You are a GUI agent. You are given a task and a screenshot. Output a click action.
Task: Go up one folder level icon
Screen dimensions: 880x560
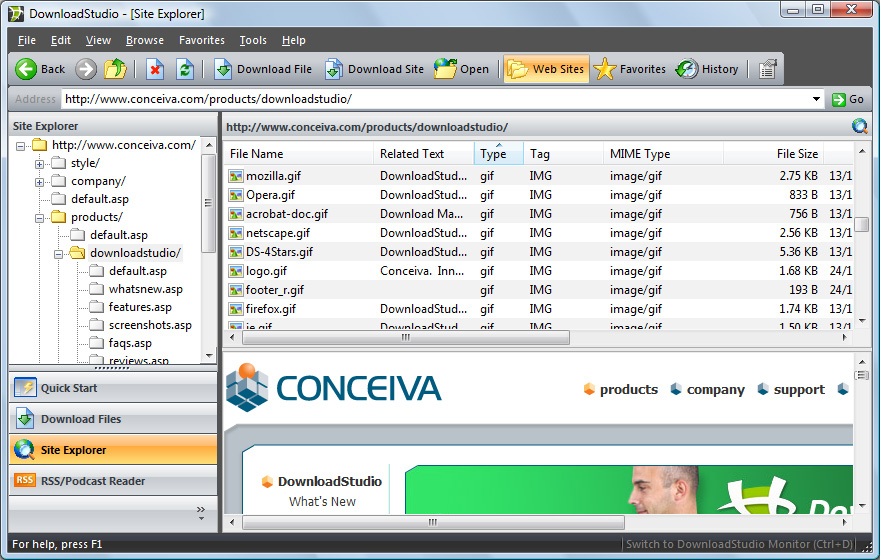coord(116,69)
